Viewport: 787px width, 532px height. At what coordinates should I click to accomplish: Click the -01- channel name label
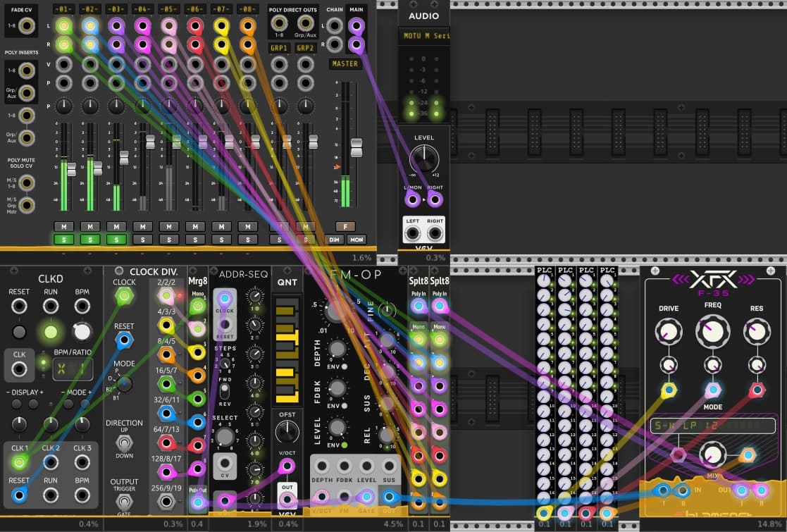[63, 9]
